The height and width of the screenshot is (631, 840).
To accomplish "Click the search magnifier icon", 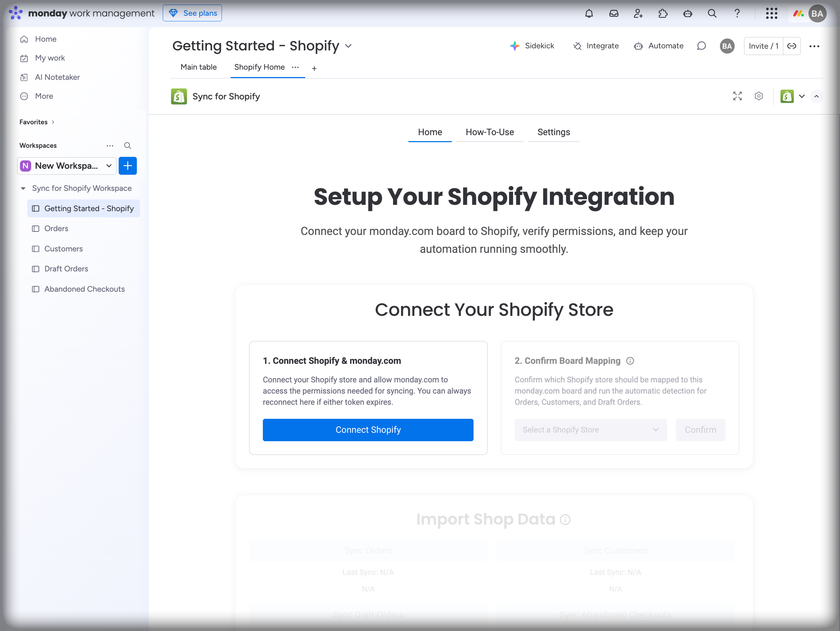I will point(712,13).
